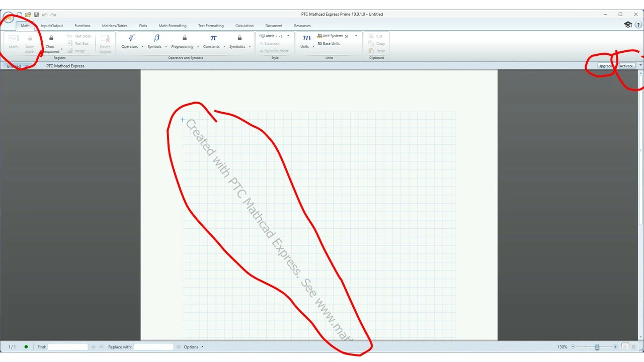
Task: Switch to the Math Formatting tab
Action: coord(173,26)
